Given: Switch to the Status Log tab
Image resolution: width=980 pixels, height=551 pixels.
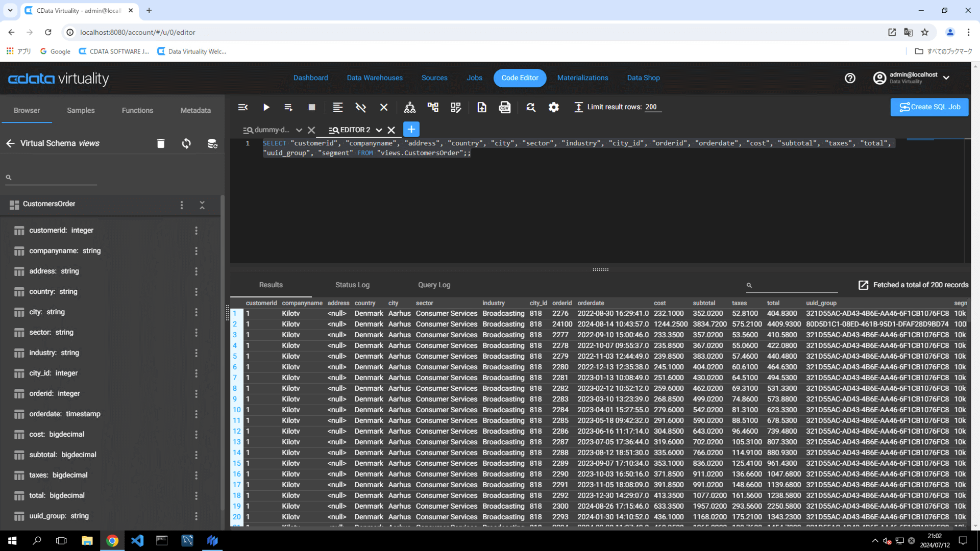Looking at the screenshot, I should click(x=352, y=285).
